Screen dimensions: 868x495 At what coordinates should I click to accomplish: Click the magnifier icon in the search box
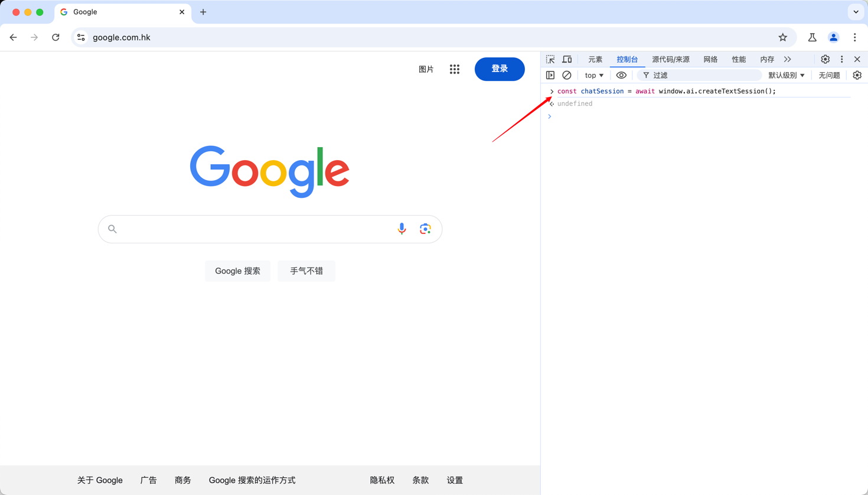coord(112,229)
